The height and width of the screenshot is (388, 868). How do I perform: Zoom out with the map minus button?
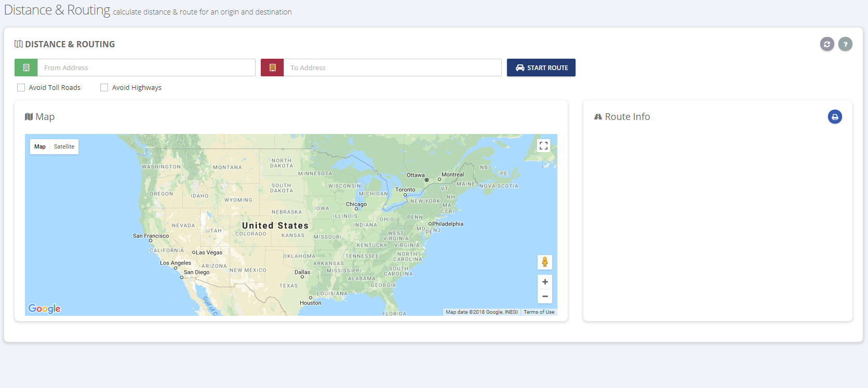544,296
